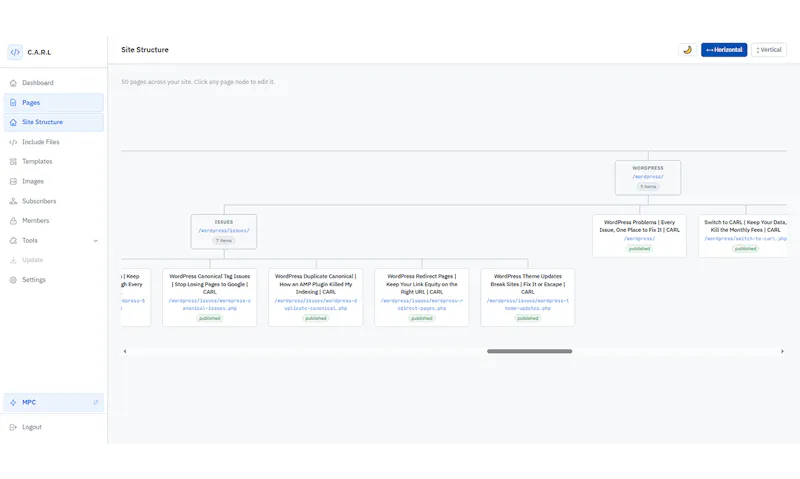Click the Update menu item
Image resolution: width=800 pixels, height=479 pixels.
click(x=54, y=260)
